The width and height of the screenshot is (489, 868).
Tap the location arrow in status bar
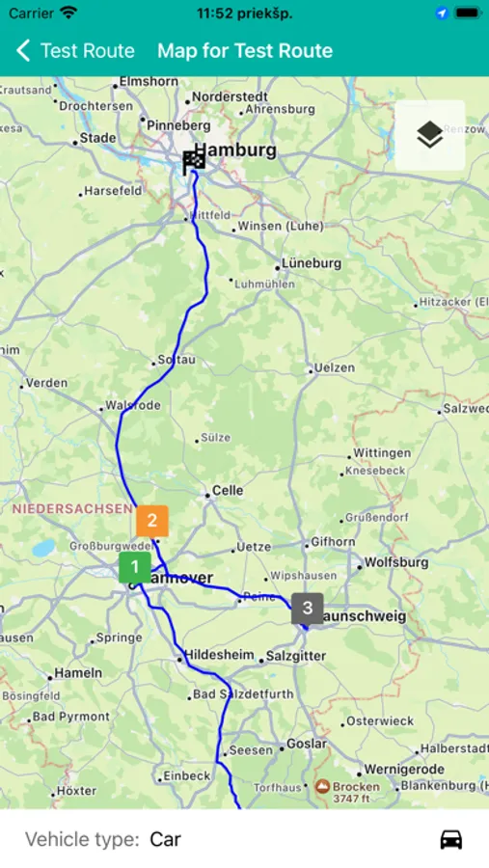(442, 14)
